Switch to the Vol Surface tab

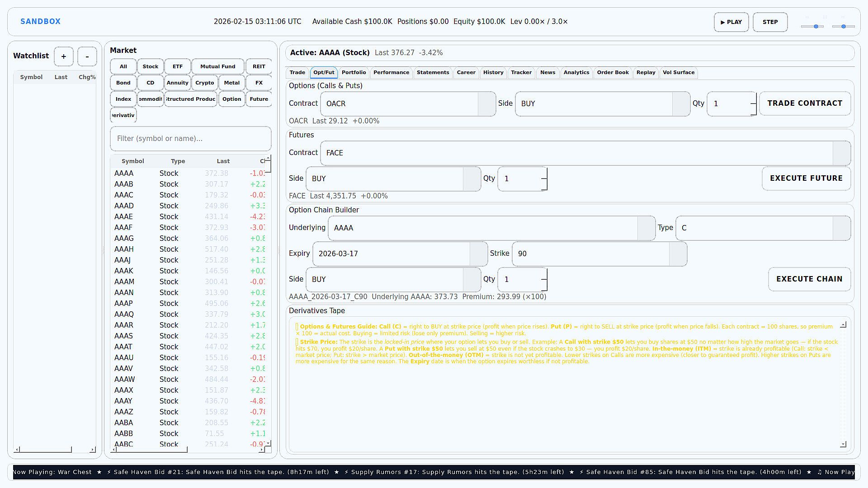coord(678,73)
